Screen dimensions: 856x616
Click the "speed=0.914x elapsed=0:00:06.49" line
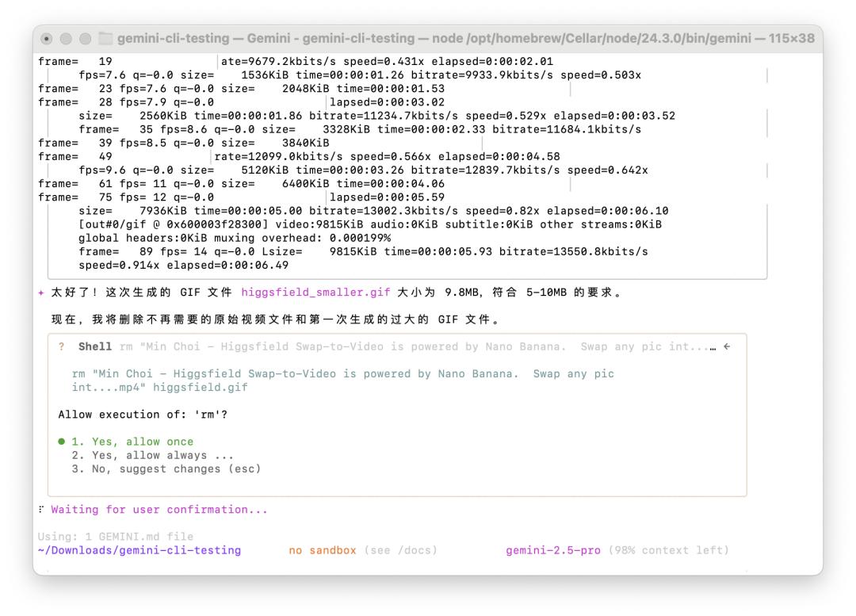pos(183,266)
